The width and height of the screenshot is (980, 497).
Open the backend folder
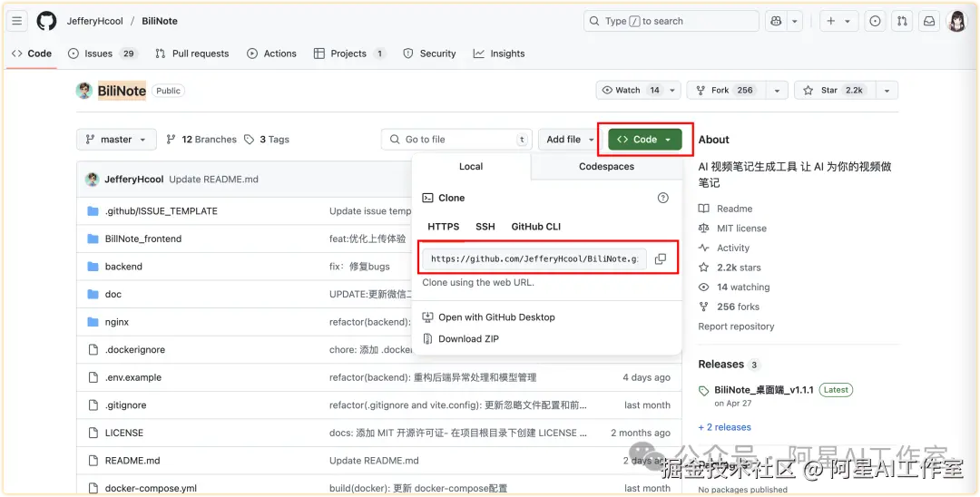(123, 267)
